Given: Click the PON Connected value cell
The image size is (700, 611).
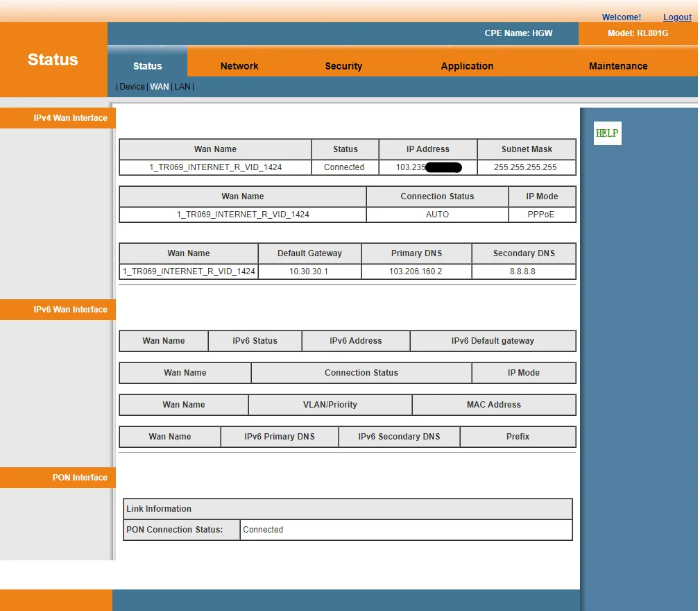Looking at the screenshot, I should point(407,530).
